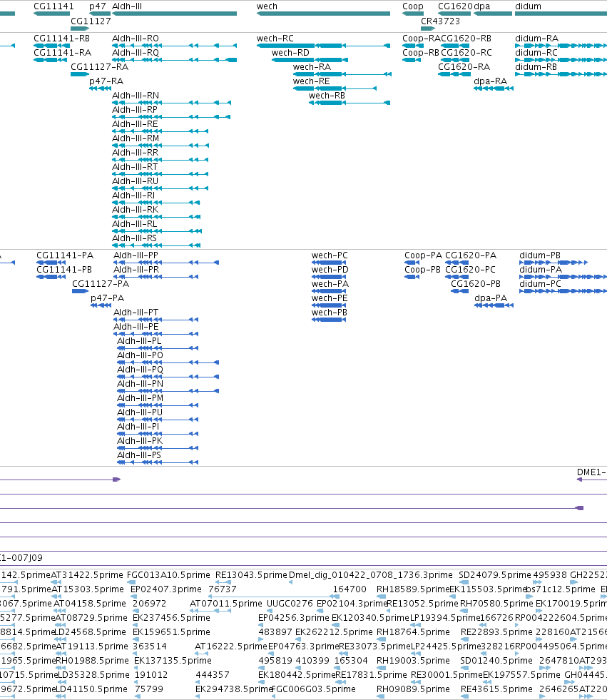
Task: Open transcript p47-RA
Action: [106, 81]
